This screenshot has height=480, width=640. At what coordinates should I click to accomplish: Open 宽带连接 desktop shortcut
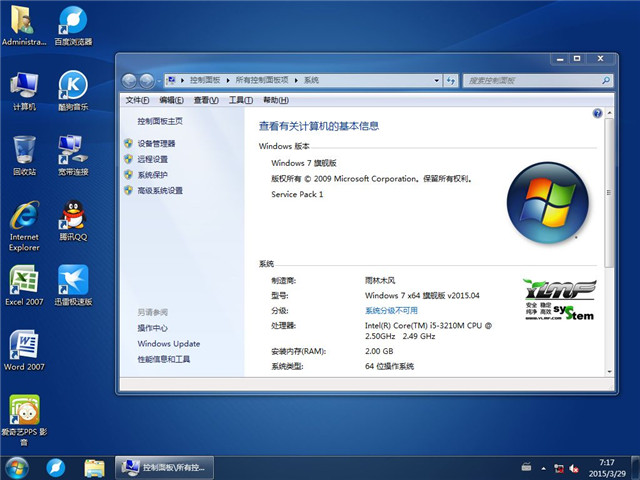73,156
